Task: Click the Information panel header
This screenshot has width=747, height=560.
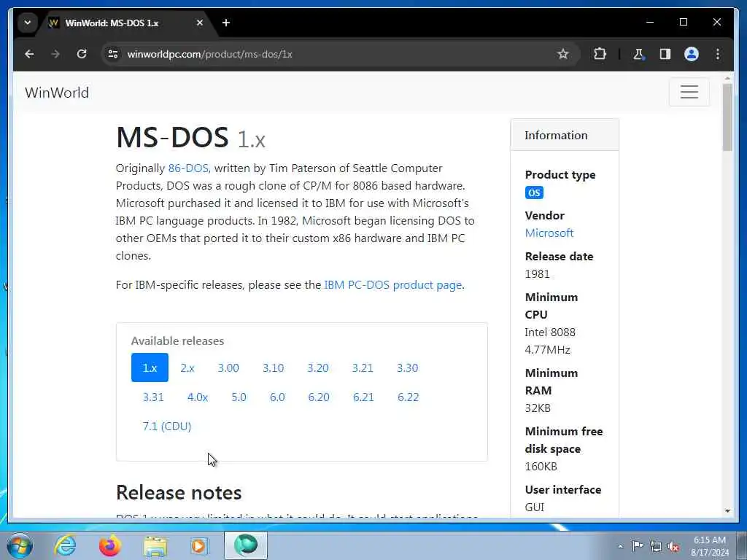Action: pos(565,135)
